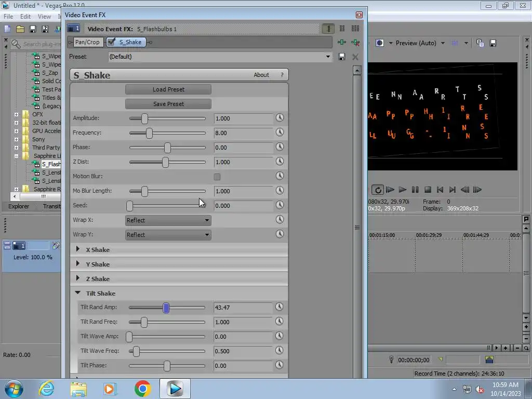
Task: Click the New project icon in toolbar
Action: (7, 29)
